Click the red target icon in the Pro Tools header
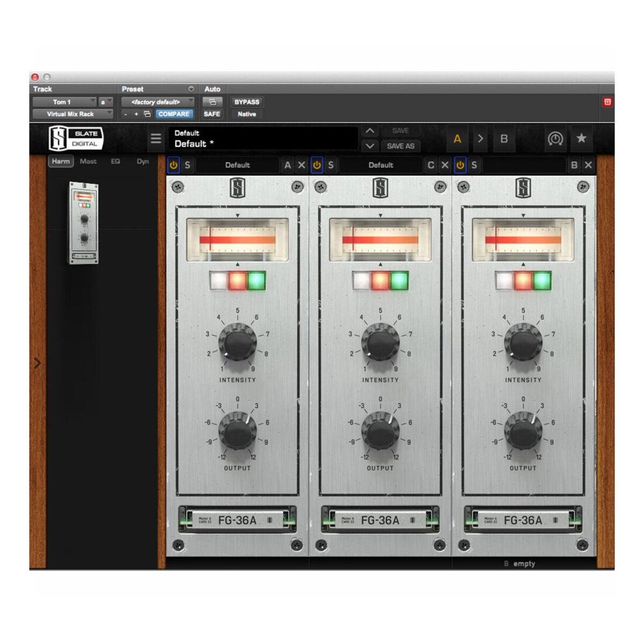 (608, 102)
